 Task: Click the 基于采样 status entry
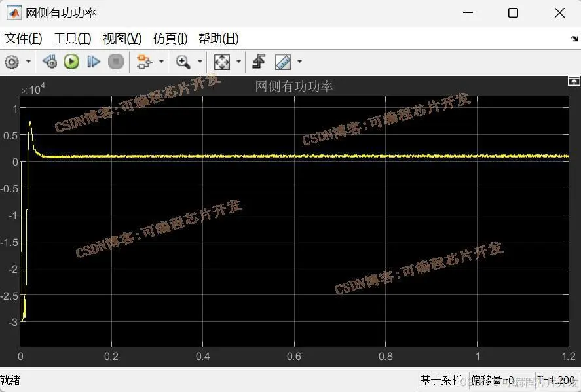pos(441,380)
